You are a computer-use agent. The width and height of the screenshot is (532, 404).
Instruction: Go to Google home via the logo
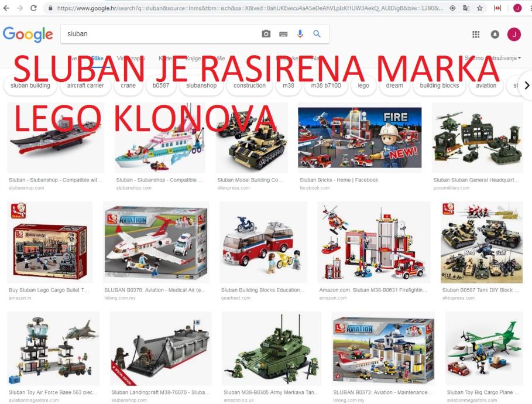pos(28,35)
